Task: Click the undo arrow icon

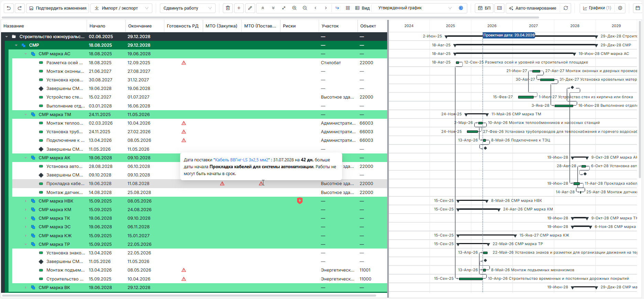Action: click(x=9, y=8)
